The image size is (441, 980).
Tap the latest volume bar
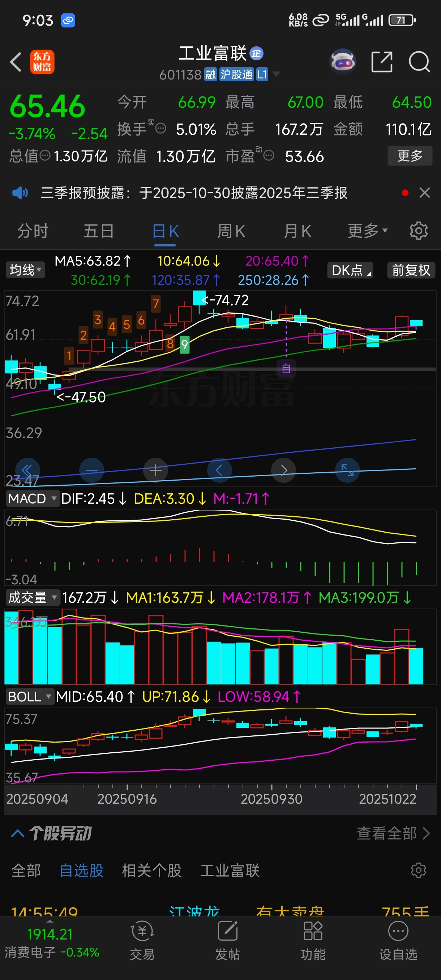[x=416, y=666]
